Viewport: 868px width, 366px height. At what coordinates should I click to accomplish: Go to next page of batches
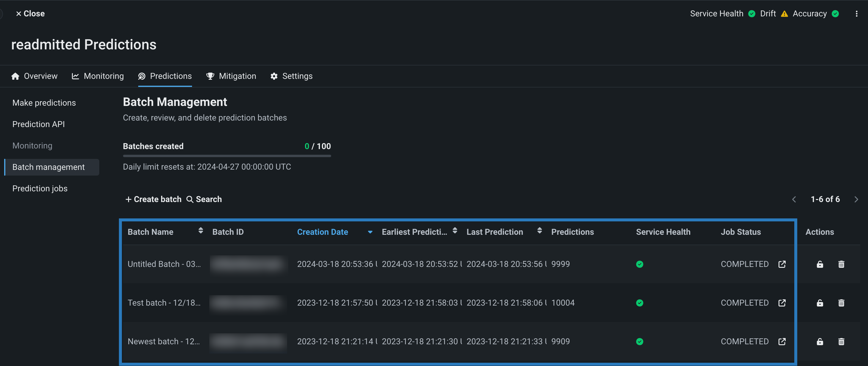[x=856, y=199]
